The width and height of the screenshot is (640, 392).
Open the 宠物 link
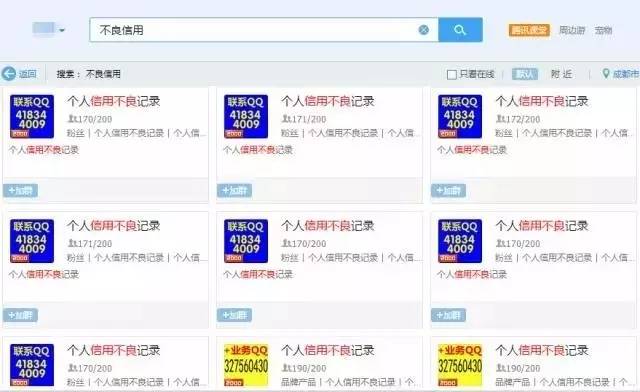(x=603, y=30)
